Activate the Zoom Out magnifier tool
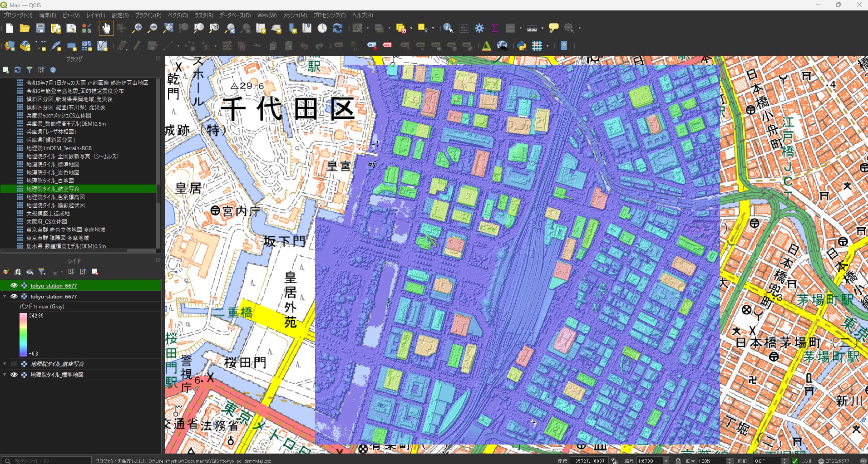 (153, 28)
